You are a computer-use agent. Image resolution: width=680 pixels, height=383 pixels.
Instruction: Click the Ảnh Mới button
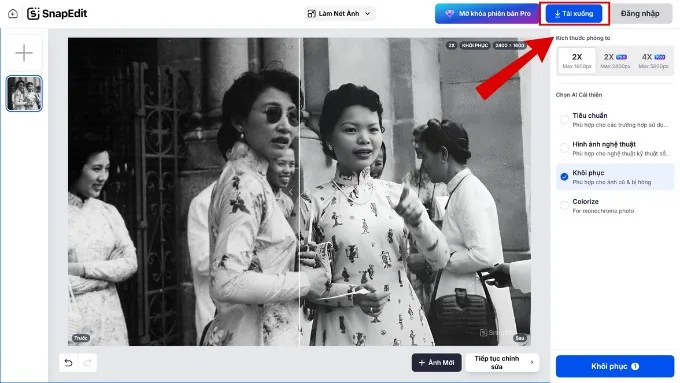click(x=436, y=363)
